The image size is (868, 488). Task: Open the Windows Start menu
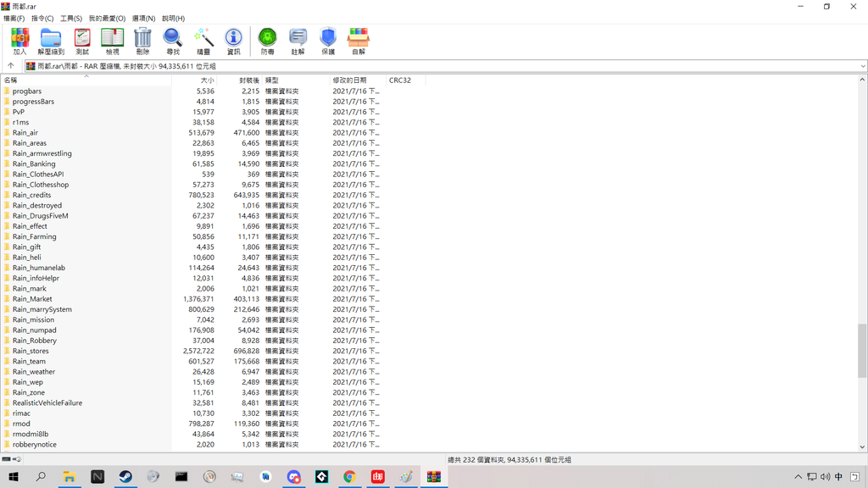[14, 476]
